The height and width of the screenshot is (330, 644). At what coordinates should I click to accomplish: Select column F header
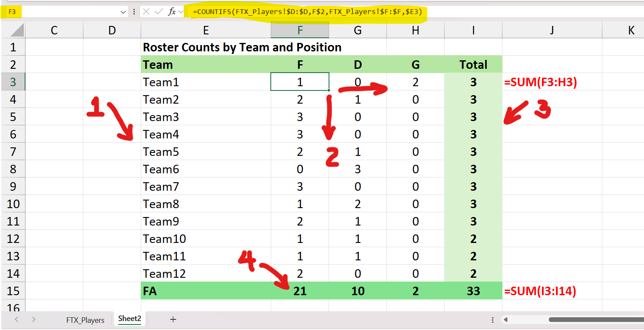[x=300, y=30]
